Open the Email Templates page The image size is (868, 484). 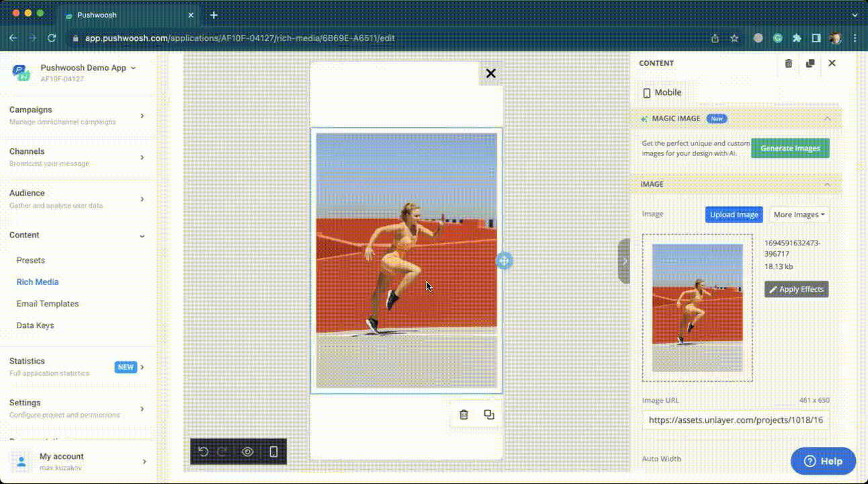tap(48, 304)
